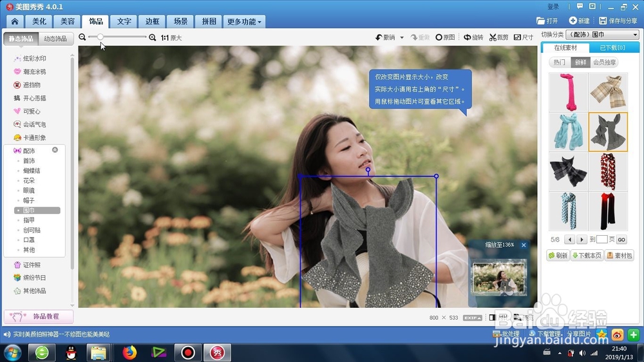Click the 打开 open file button

point(547,21)
